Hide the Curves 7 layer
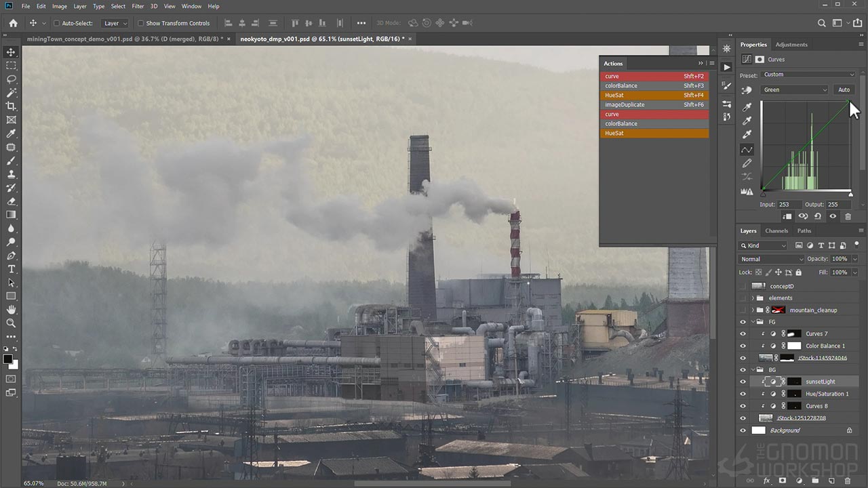Screen dimensions: 868x488 pos(743,333)
